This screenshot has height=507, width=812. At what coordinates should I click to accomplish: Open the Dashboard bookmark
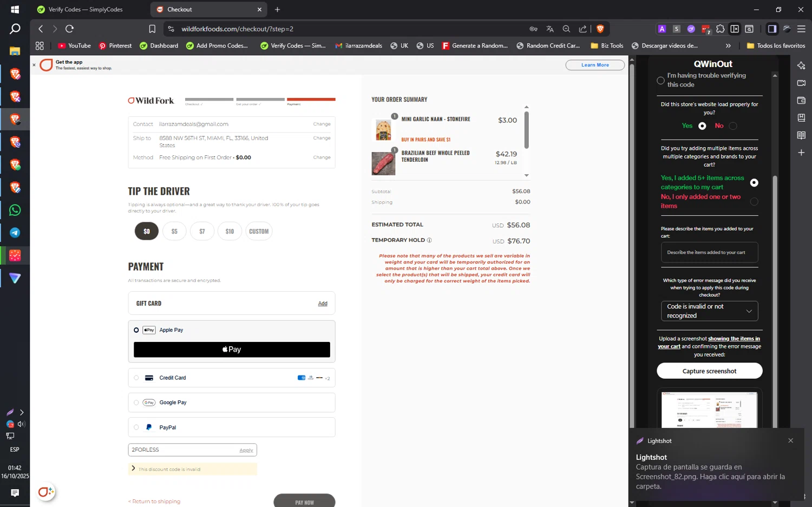[x=159, y=46]
